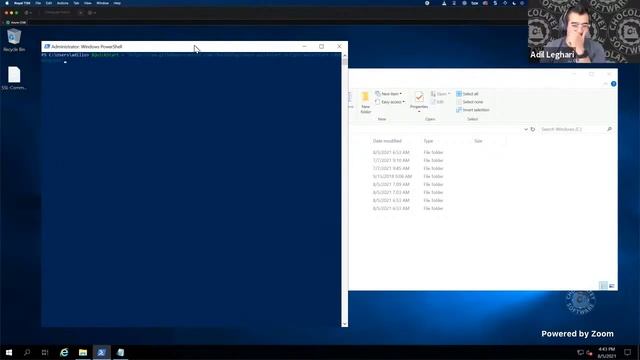Switch to PowerShell in the taskbar

tap(102, 352)
